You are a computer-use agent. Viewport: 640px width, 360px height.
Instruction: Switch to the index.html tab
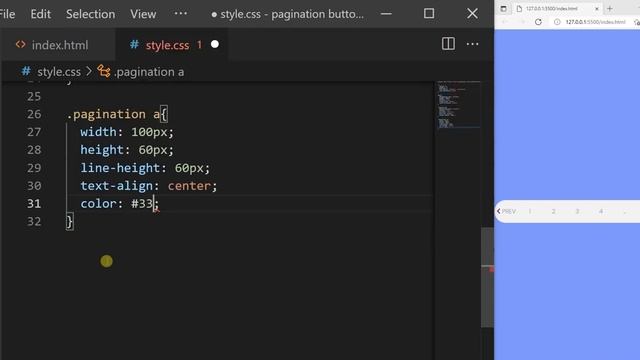click(60, 45)
